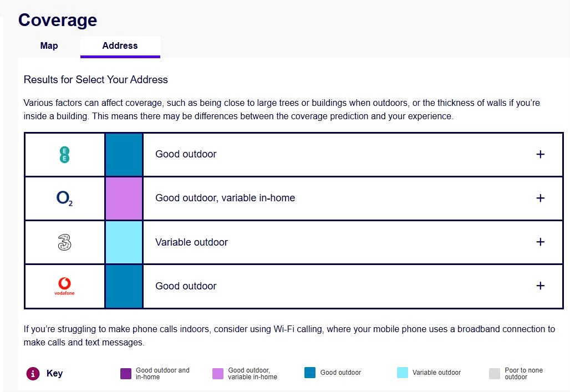The width and height of the screenshot is (570, 392).
Task: Click the light purple key swatch
Action: (x=218, y=374)
